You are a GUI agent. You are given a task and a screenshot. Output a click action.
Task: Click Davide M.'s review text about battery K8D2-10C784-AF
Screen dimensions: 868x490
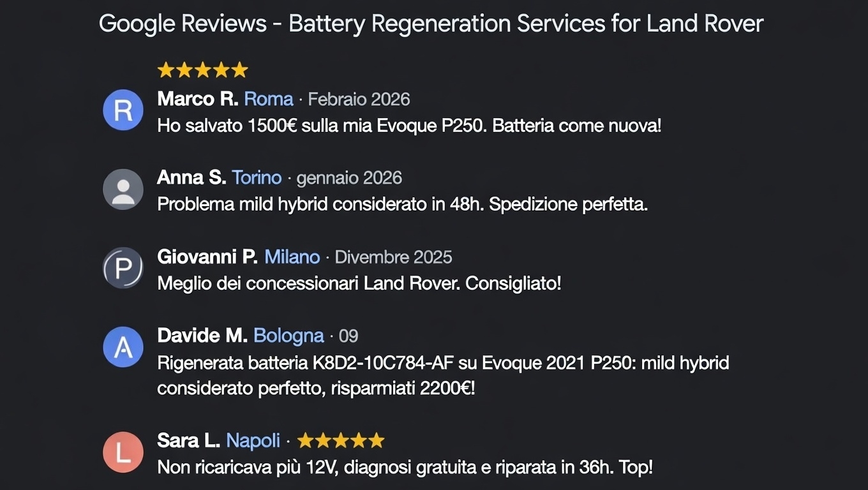click(443, 375)
